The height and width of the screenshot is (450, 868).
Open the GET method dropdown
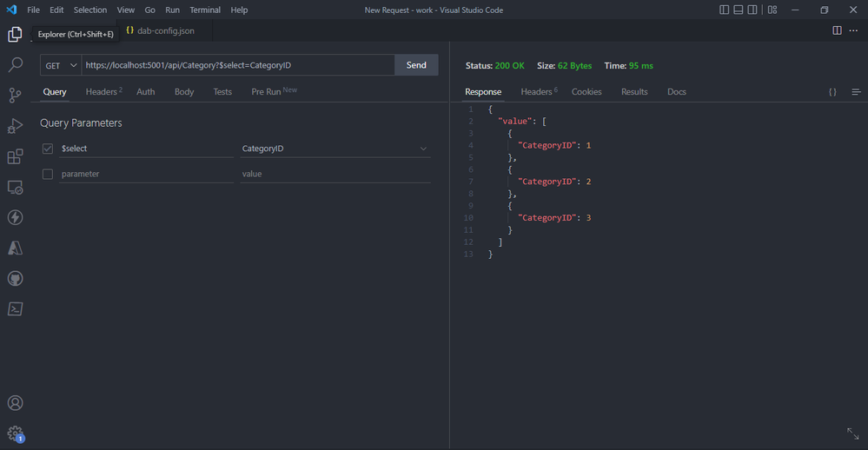pos(61,65)
